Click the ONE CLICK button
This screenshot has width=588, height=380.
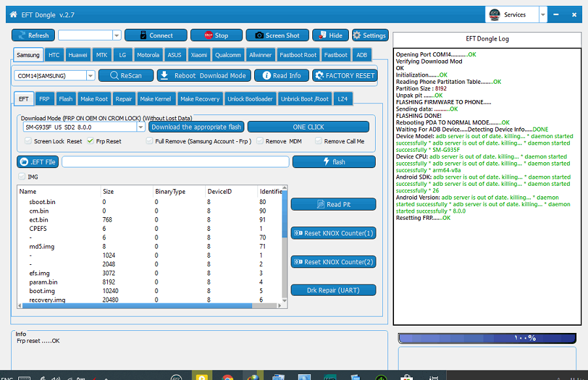tap(308, 127)
